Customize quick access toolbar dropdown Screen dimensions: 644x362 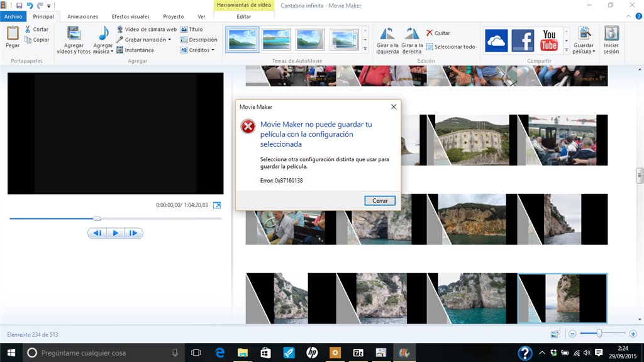[49, 6]
